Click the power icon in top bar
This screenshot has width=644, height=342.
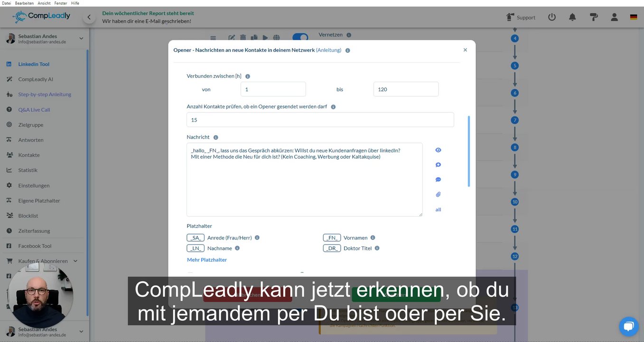[x=551, y=17]
